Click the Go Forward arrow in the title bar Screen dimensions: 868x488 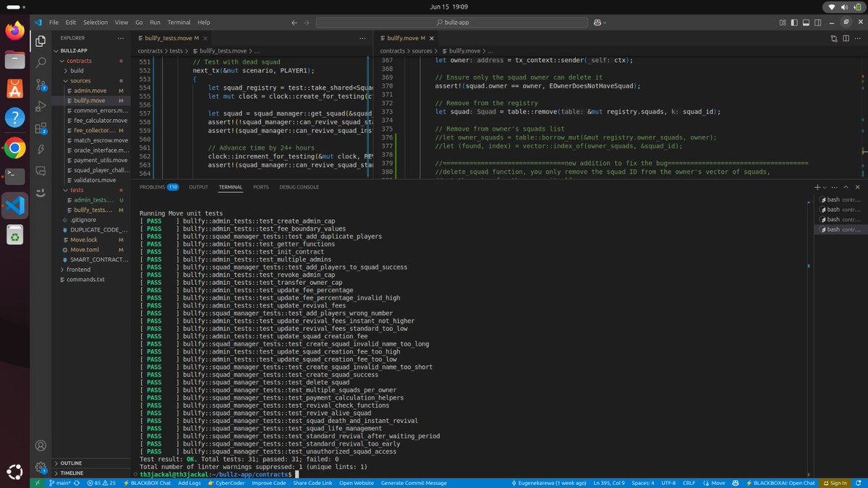pos(307,22)
